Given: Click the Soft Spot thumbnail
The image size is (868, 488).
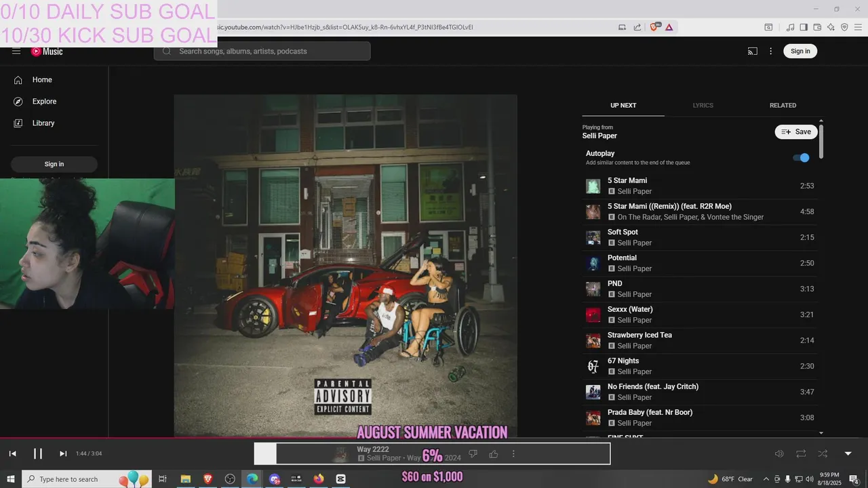Looking at the screenshot, I should coord(593,238).
